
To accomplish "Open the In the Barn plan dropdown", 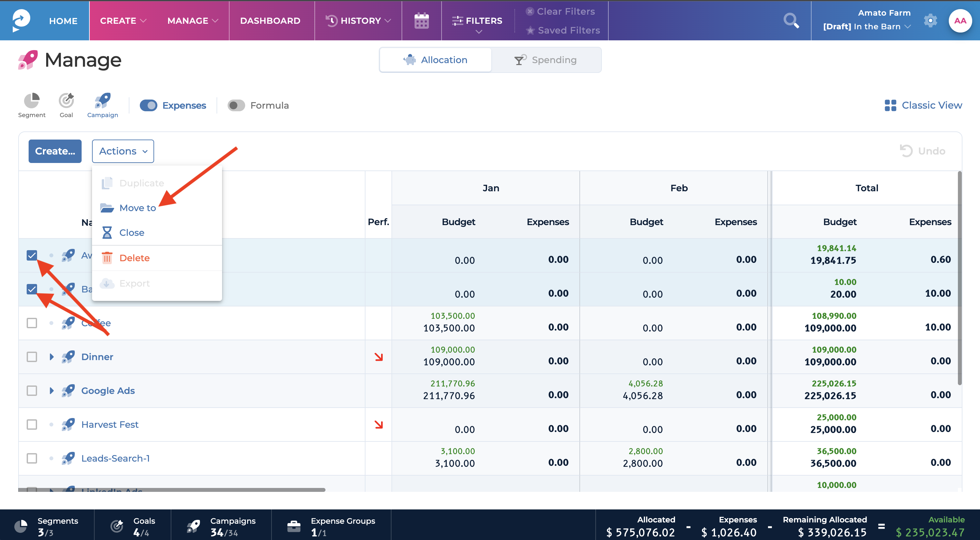I will (867, 27).
